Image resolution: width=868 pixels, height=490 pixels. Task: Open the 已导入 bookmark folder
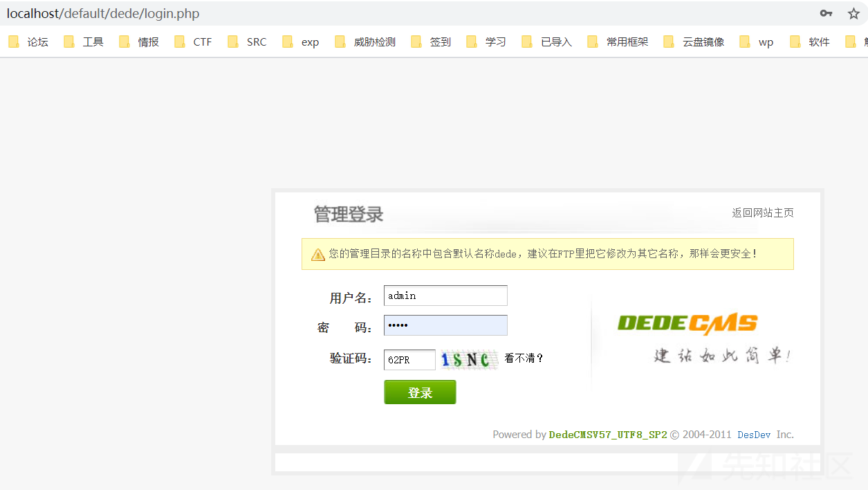pyautogui.click(x=547, y=42)
